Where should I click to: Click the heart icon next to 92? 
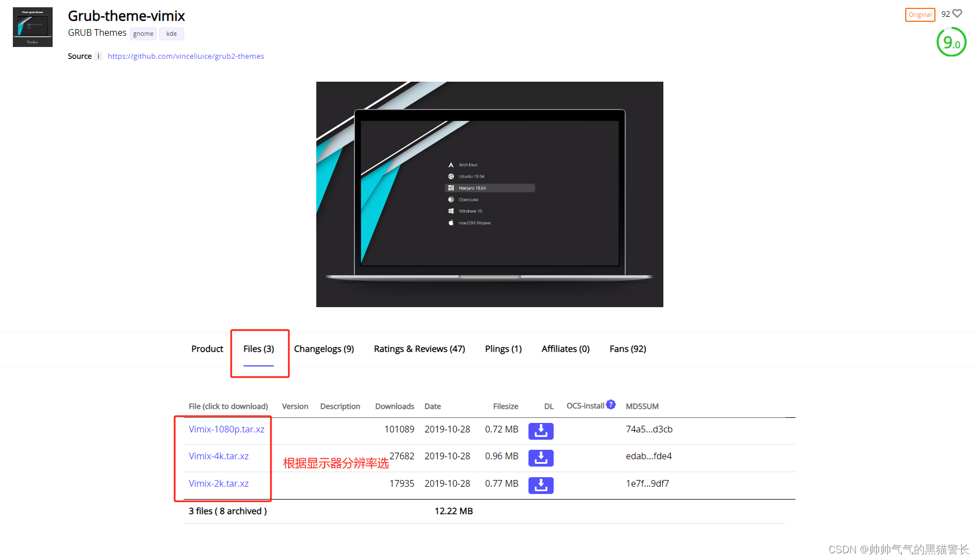tap(957, 13)
